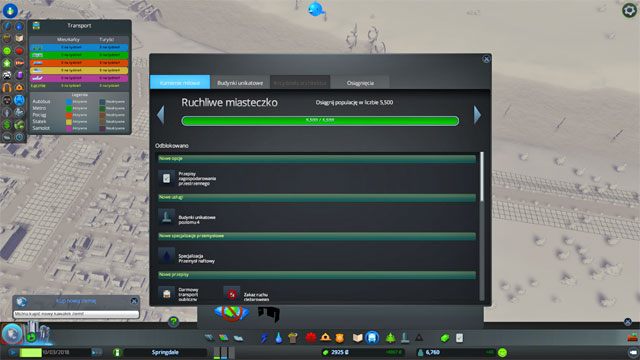
Task: Open the parks tree build menu
Action: (x=391, y=338)
